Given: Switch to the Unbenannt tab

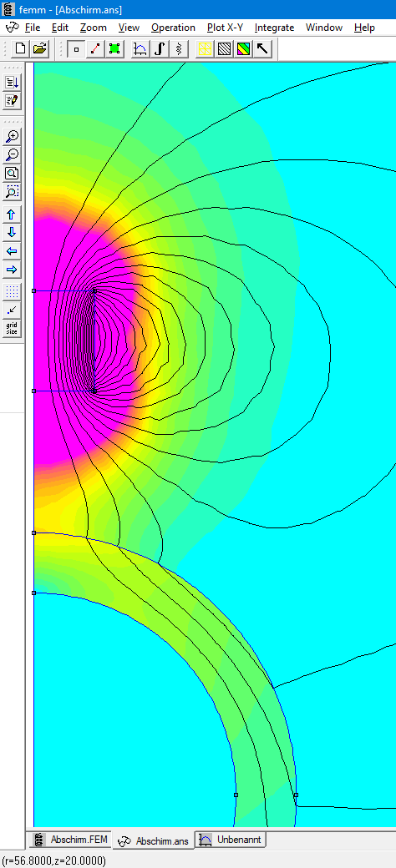Looking at the screenshot, I should tap(231, 840).
